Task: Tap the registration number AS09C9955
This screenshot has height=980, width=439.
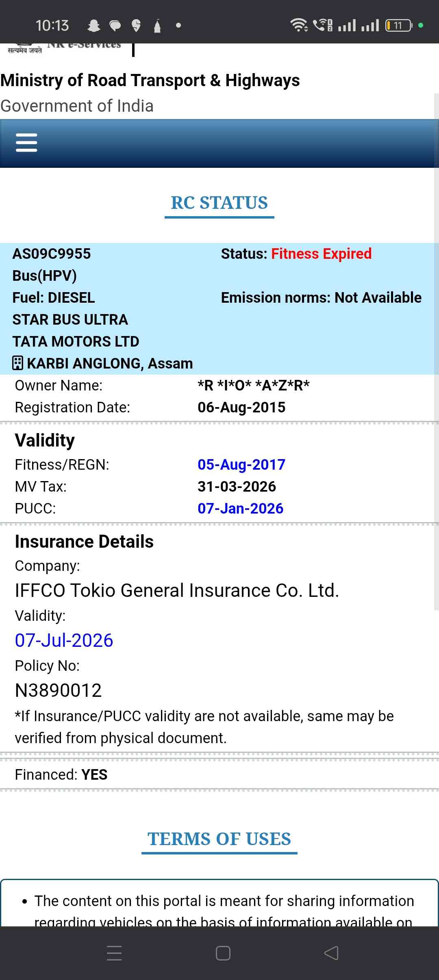Action: coord(52,254)
